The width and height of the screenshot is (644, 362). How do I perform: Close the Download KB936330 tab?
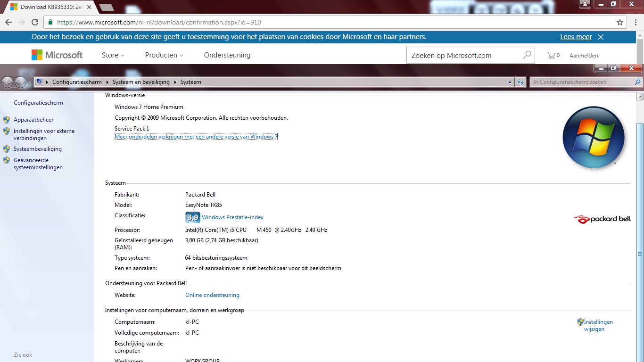pyautogui.click(x=89, y=7)
